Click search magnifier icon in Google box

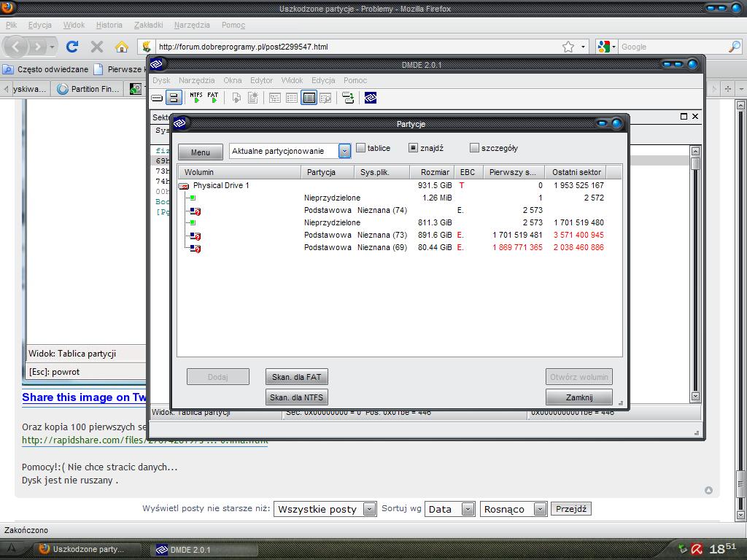click(x=734, y=47)
